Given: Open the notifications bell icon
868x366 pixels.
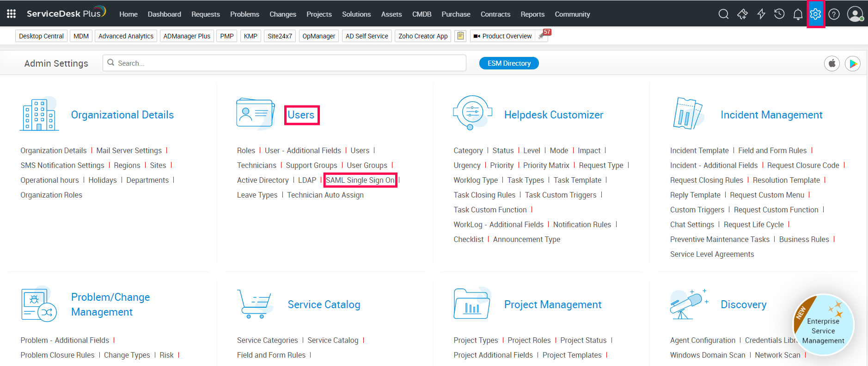Looking at the screenshot, I should (798, 14).
